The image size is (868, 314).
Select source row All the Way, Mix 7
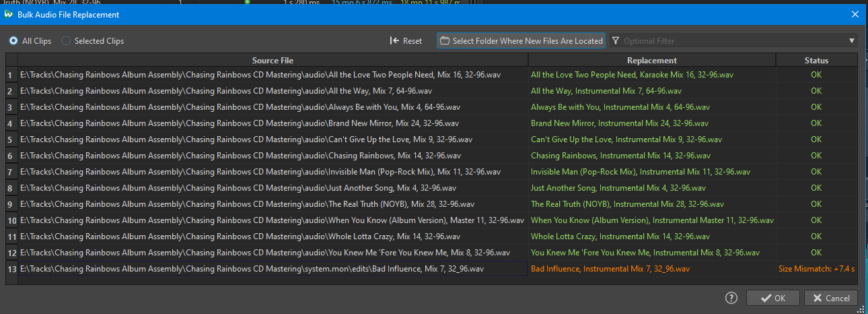point(273,90)
